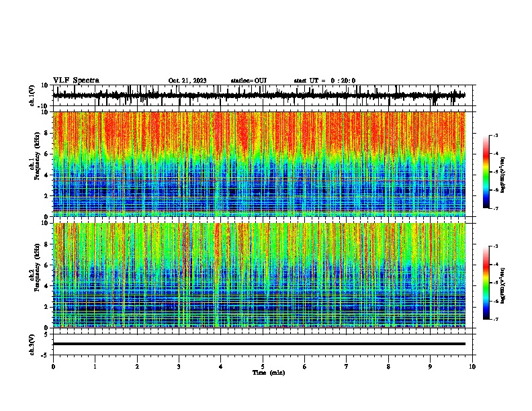Click the x-axis tick label "6"
This screenshot has width=532, height=411.
(305, 367)
